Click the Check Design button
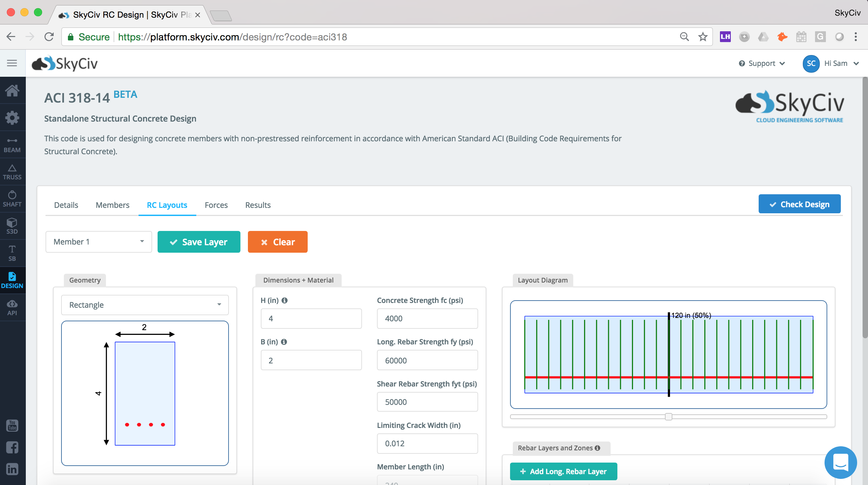The height and width of the screenshot is (485, 868). pos(799,204)
